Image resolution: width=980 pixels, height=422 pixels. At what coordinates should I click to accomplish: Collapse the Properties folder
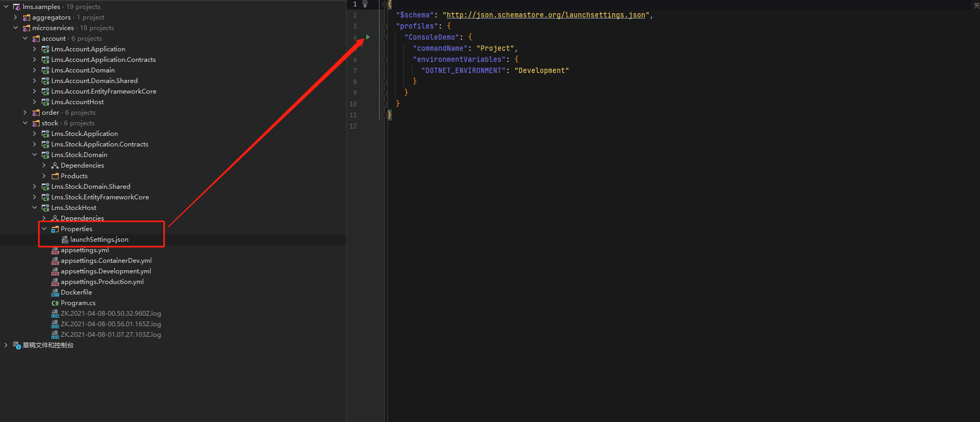[44, 229]
